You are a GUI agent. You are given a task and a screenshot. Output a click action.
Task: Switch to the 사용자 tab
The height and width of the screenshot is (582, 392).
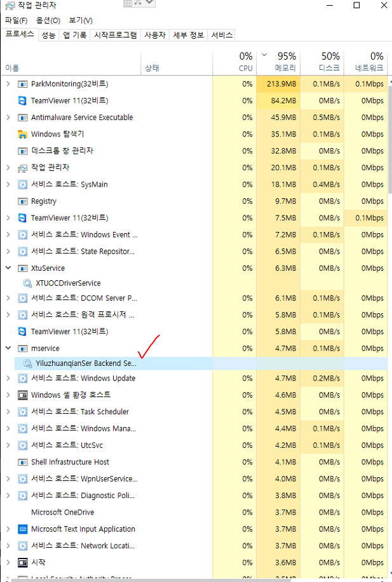[x=155, y=35]
